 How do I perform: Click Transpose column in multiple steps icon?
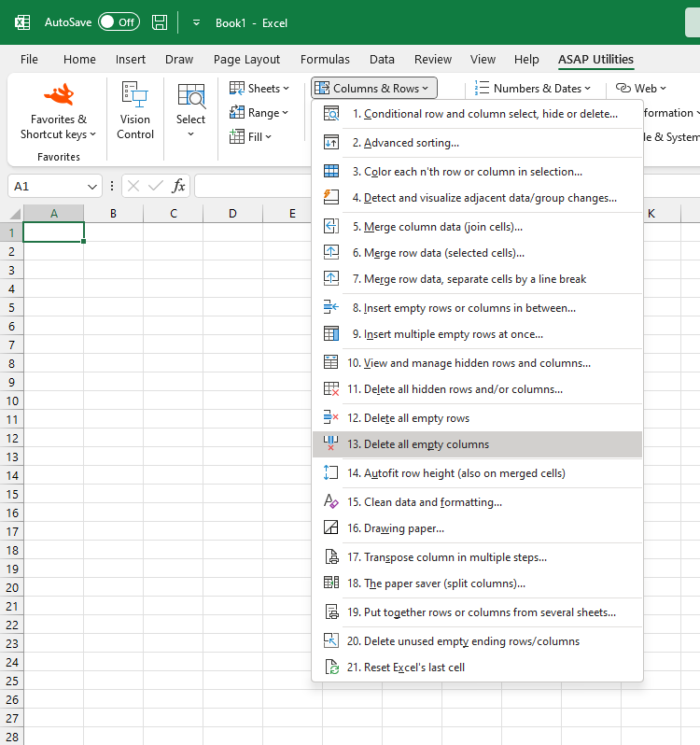click(x=331, y=556)
